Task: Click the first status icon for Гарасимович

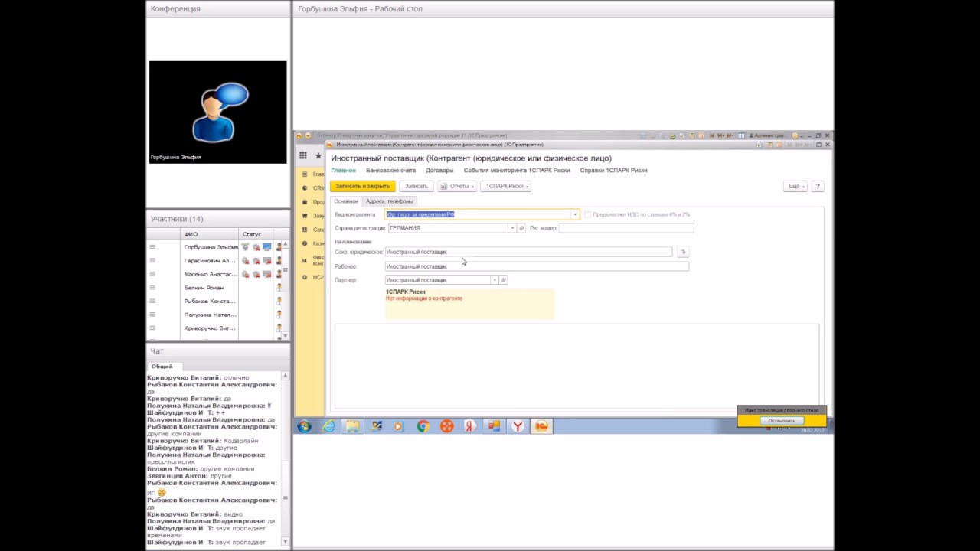Action: (x=245, y=261)
